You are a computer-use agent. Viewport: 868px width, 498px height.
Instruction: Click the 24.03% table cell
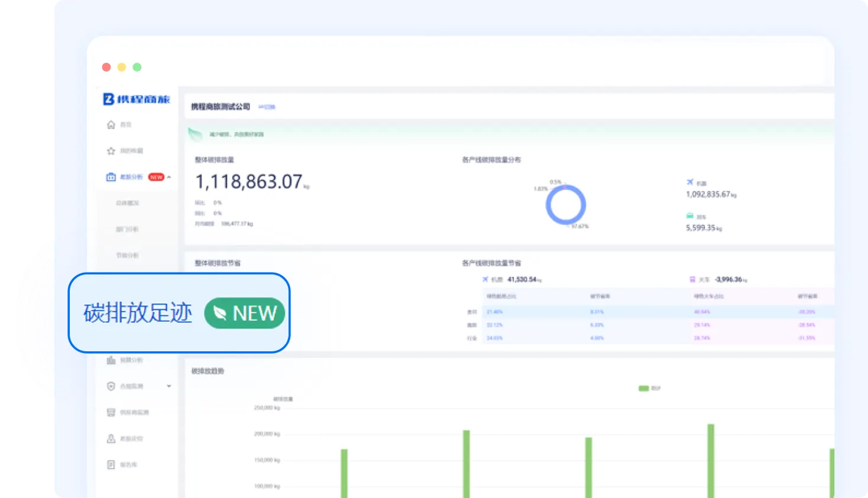494,338
